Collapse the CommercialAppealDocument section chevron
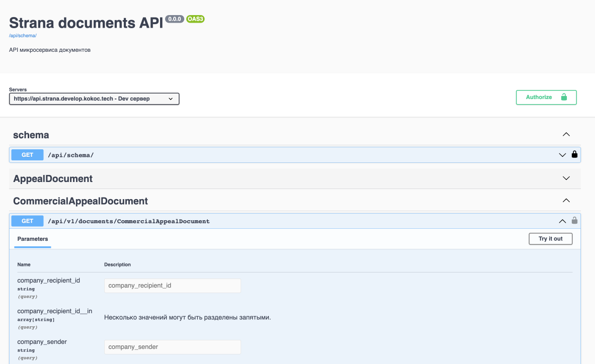The height and width of the screenshot is (364, 595). tap(566, 201)
